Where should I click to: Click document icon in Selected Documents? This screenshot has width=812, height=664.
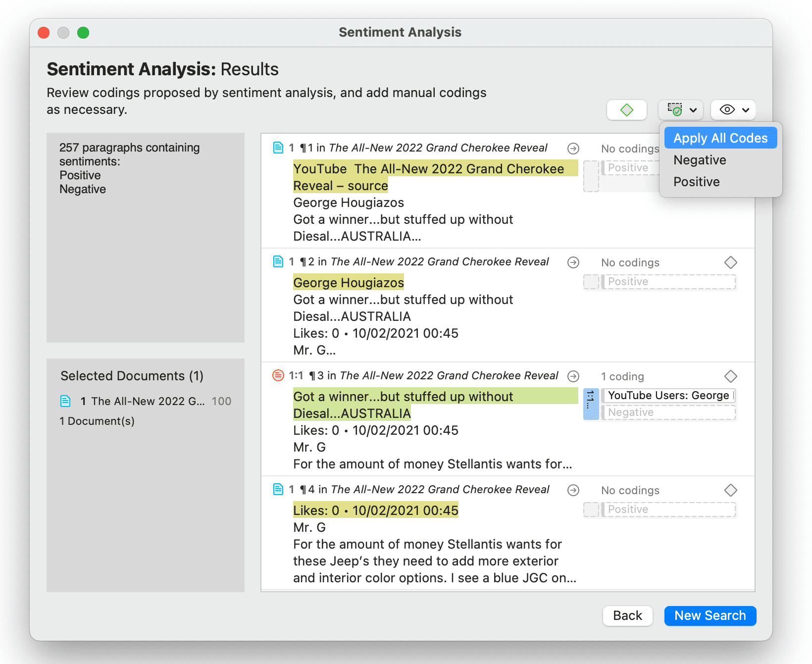coord(65,401)
